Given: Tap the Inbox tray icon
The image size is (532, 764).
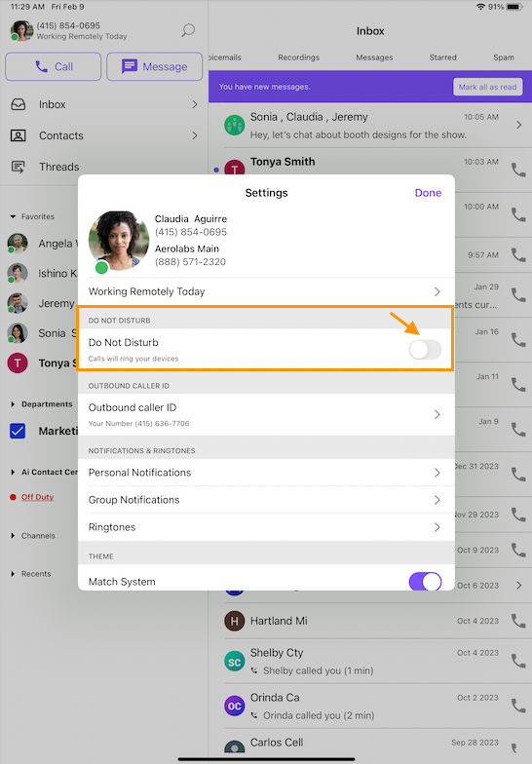Looking at the screenshot, I should 18,104.
